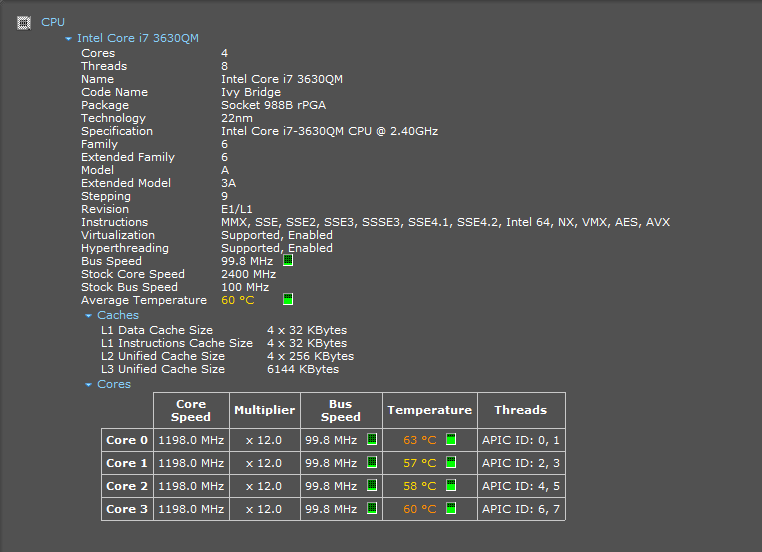Select the Core 0 row header
This screenshot has height=552, width=762.
(127, 440)
